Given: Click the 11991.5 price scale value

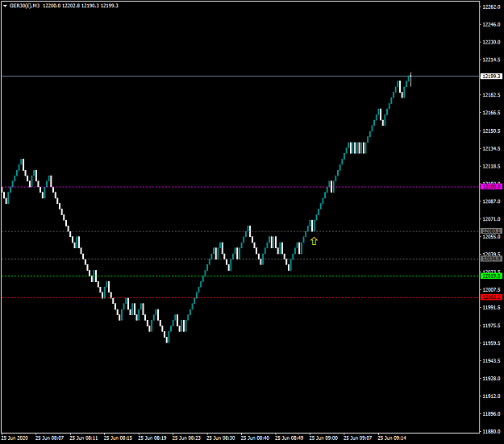Looking at the screenshot, I should [491, 308].
